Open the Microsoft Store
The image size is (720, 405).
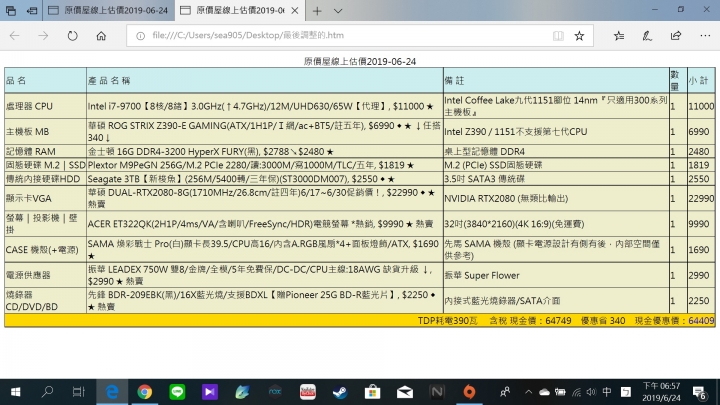[372, 392]
